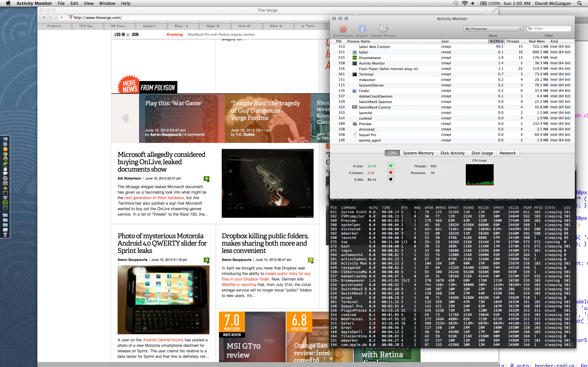Image resolution: width=588 pixels, height=367 pixels.
Task: Click the Preview icon in process list
Action: 355,124
